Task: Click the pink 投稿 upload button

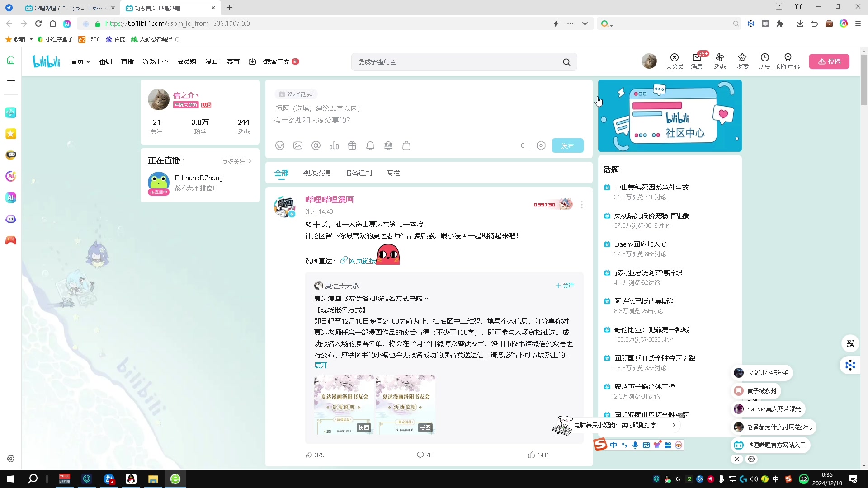Action: point(829,61)
